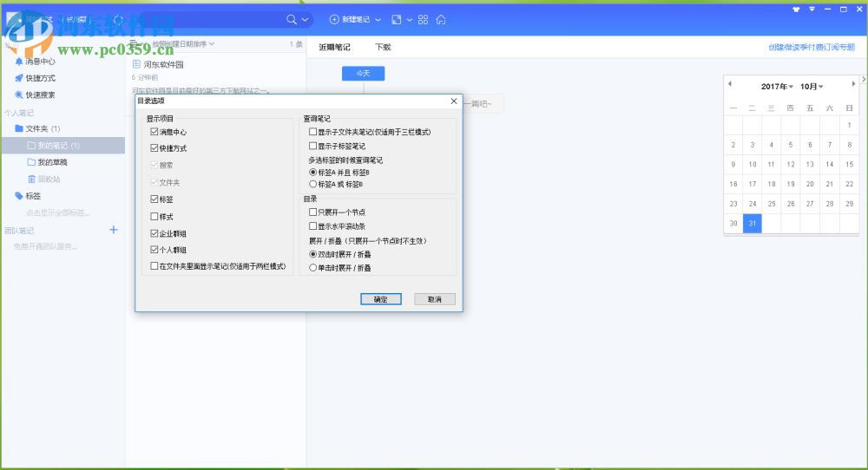Go to next month in calendar
868x470 pixels.
click(x=853, y=84)
